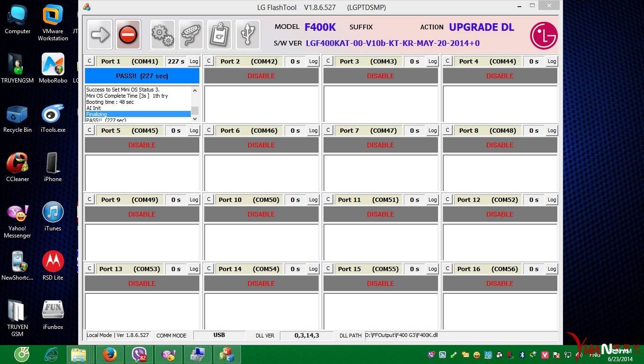Open Yahoo Messenger taskbar button
Screen dimensions: 644x364
pos(169,355)
